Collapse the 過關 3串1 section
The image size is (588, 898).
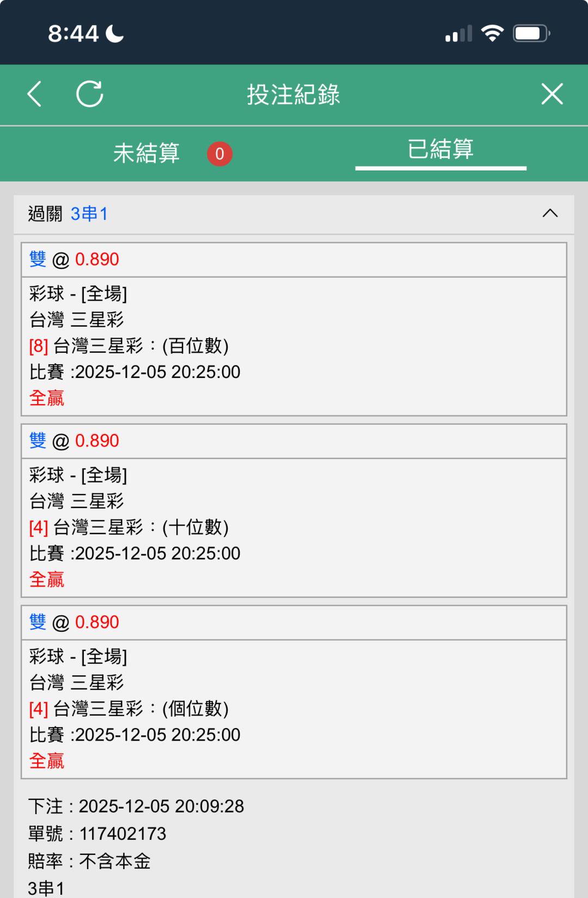click(x=550, y=213)
